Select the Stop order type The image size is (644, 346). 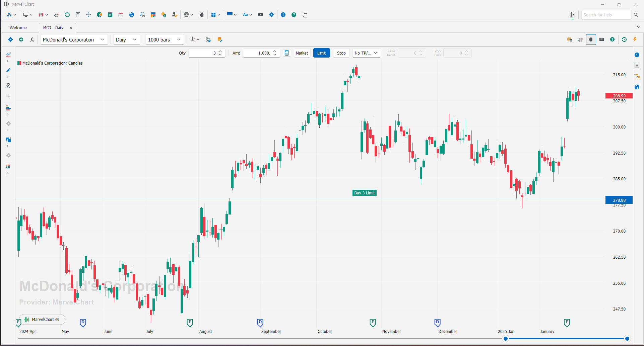pyautogui.click(x=341, y=53)
